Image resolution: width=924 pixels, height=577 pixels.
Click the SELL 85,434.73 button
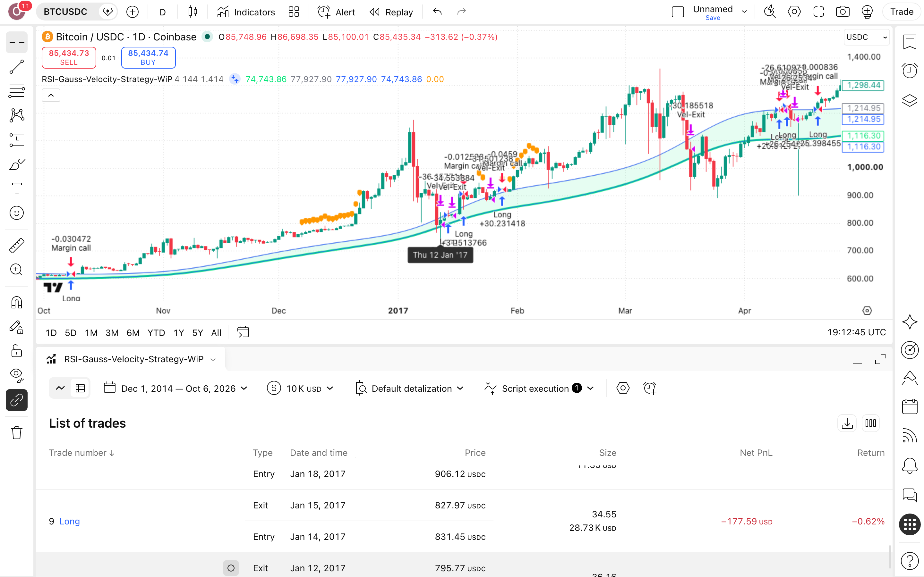pyautogui.click(x=69, y=58)
